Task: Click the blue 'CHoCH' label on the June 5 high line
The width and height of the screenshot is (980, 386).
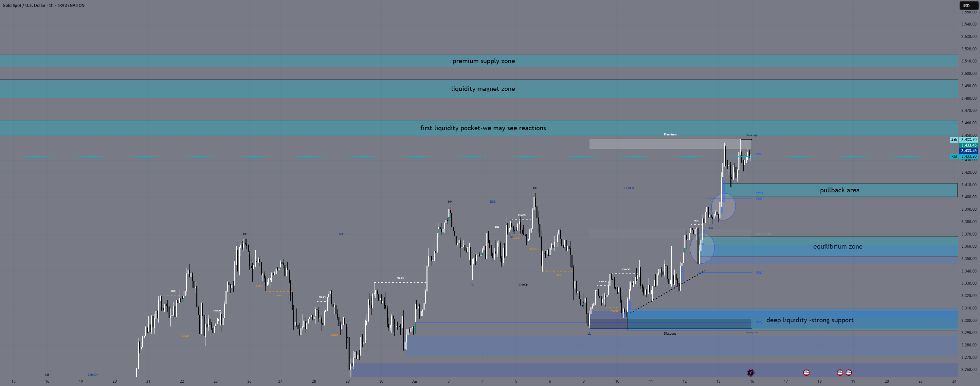Action: (629, 188)
